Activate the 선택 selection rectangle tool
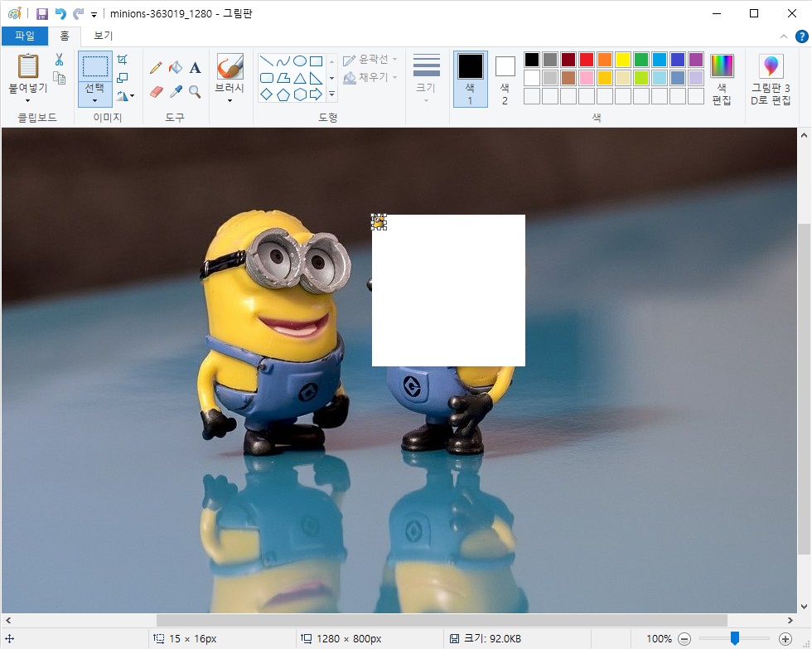812x649 pixels. click(95, 66)
